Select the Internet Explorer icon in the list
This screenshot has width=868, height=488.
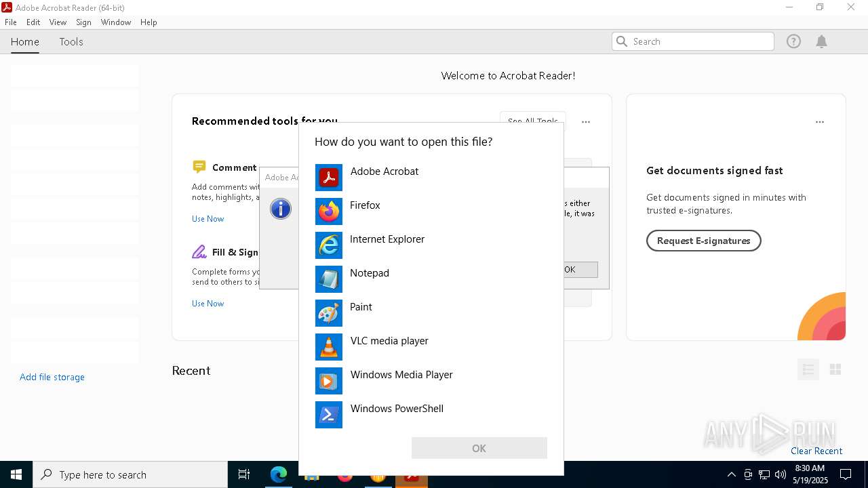(x=329, y=245)
